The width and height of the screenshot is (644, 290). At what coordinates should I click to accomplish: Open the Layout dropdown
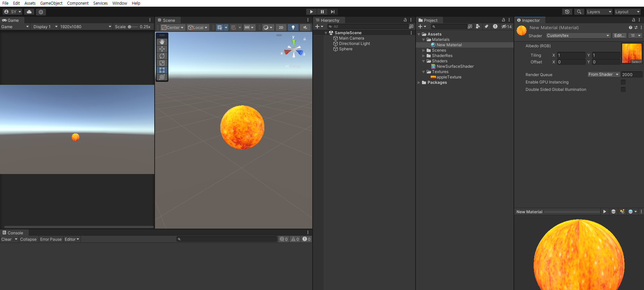[627, 12]
